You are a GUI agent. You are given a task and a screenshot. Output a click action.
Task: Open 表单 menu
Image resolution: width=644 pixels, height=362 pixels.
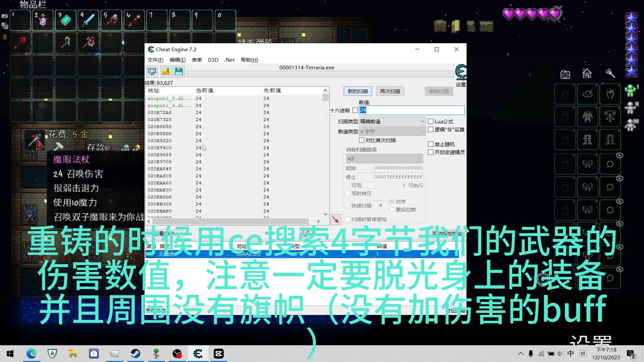197,60
